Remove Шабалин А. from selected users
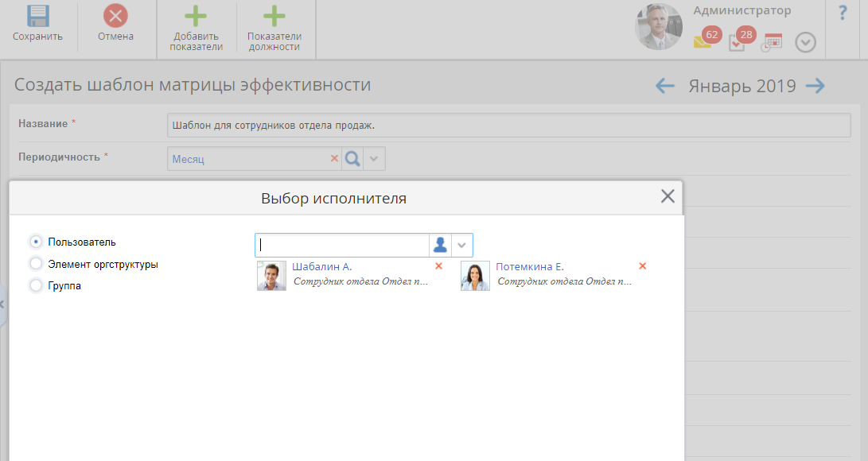Viewport: 868px width, 461px height. [438, 266]
